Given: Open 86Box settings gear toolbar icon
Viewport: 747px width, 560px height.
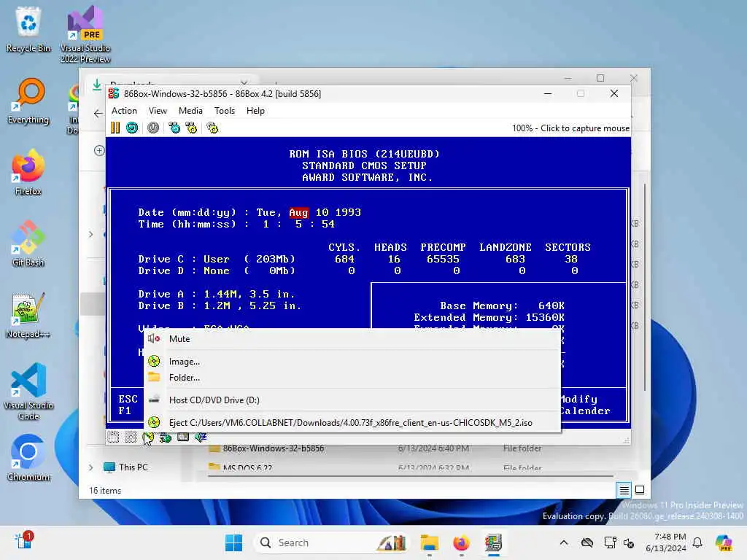Looking at the screenshot, I should tap(212, 128).
